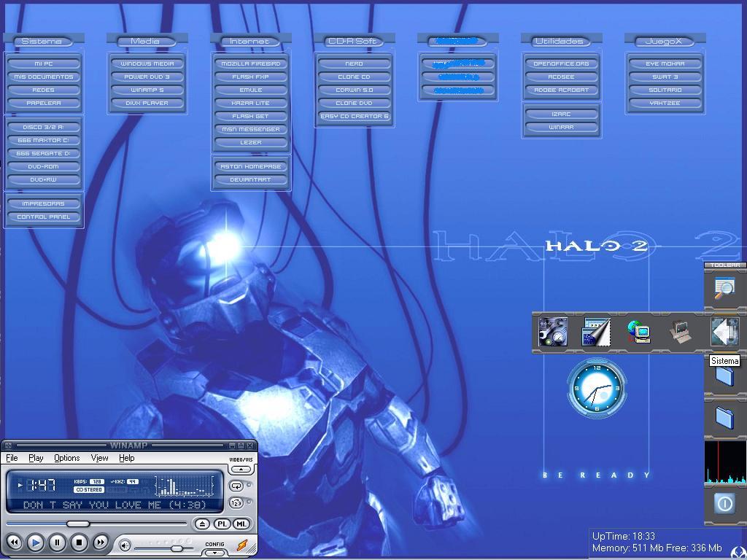Toggle the Winamp playlist with PL
The width and height of the screenshot is (747, 560).
[x=222, y=524]
